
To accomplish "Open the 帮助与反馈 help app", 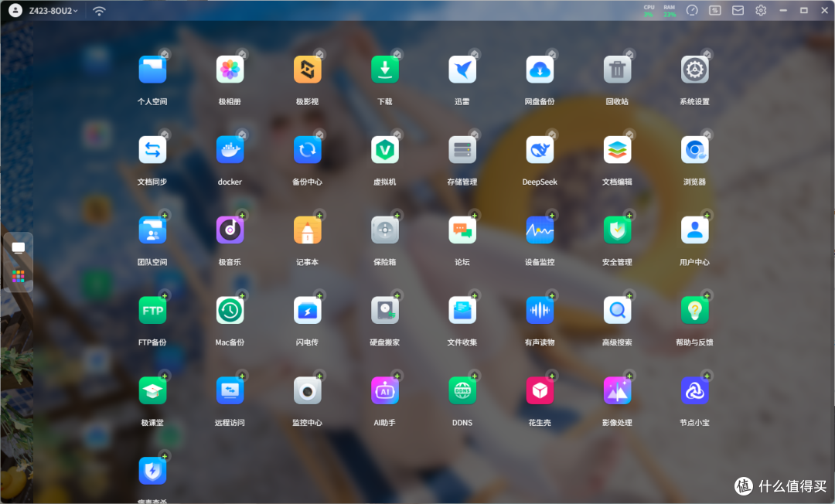I will click(x=695, y=311).
